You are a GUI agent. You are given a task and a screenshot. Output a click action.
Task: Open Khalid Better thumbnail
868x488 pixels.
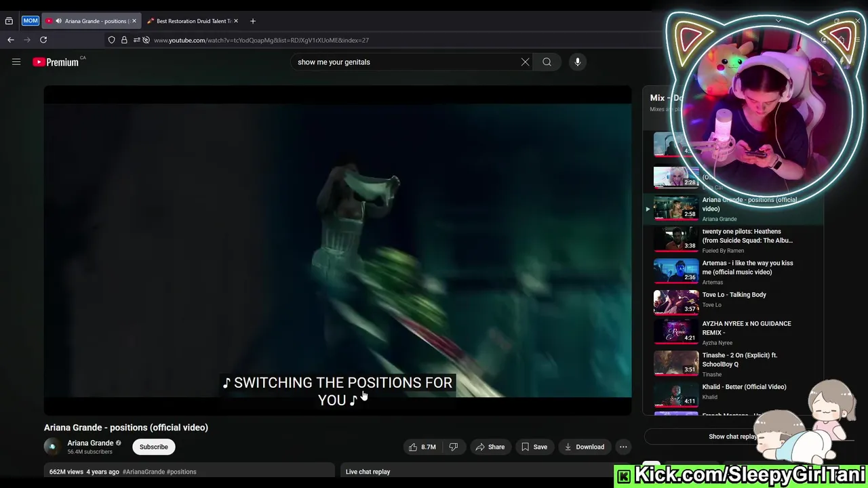point(676,394)
